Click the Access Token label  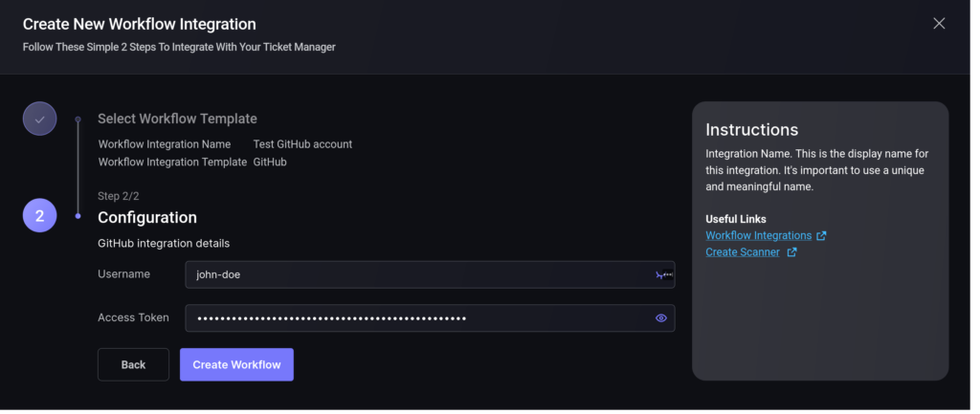click(x=133, y=317)
